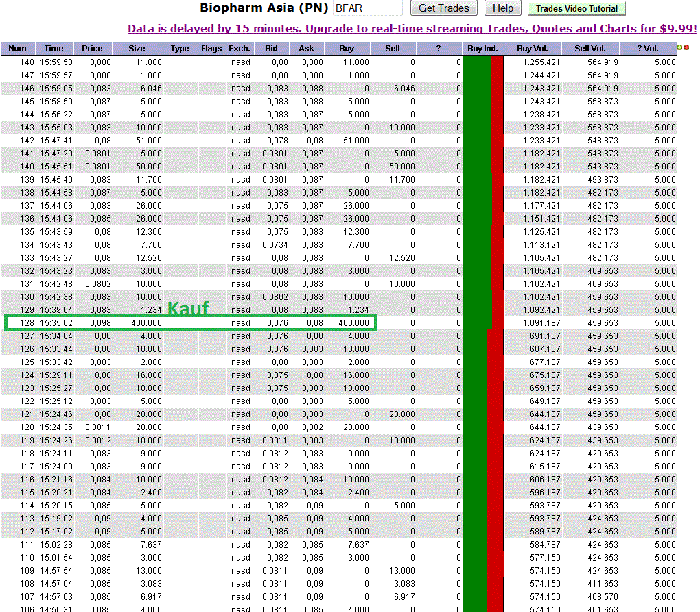The image size is (700, 612).
Task: Open the Trades Video Tutorial
Action: (x=576, y=9)
